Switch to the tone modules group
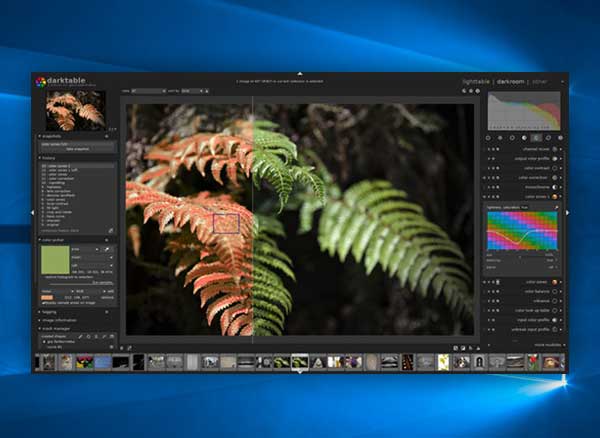Screen dimensions: 600x438 point(524,138)
